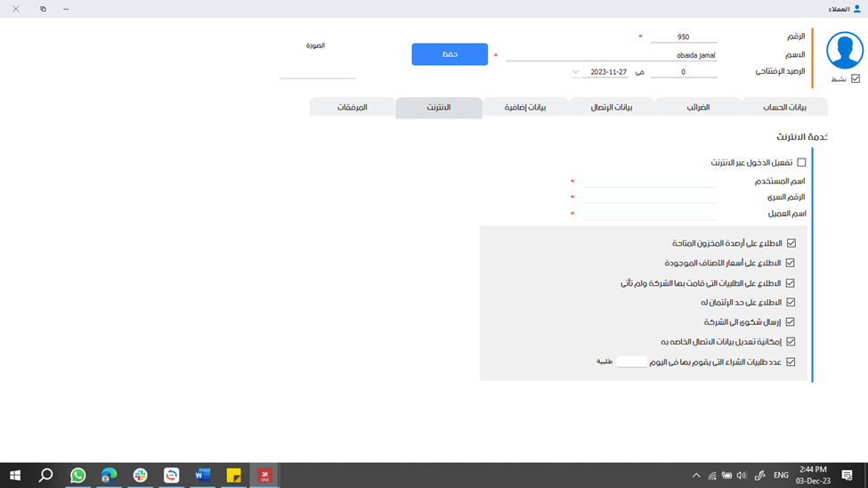
Task: Open network status tray icon
Action: pos(712,476)
